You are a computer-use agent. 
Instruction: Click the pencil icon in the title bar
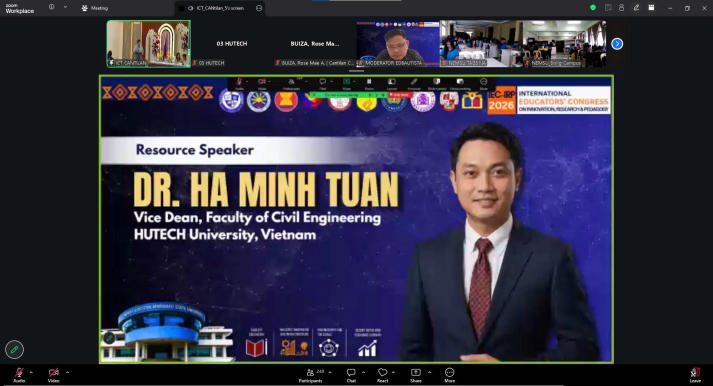(636, 8)
